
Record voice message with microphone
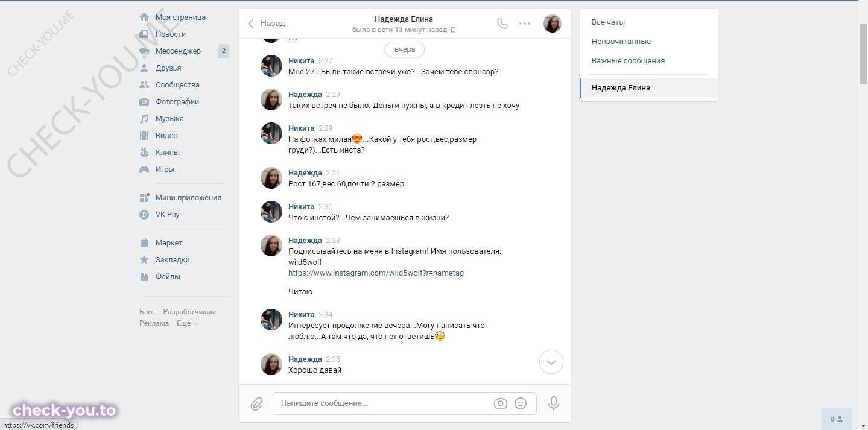[554, 403]
